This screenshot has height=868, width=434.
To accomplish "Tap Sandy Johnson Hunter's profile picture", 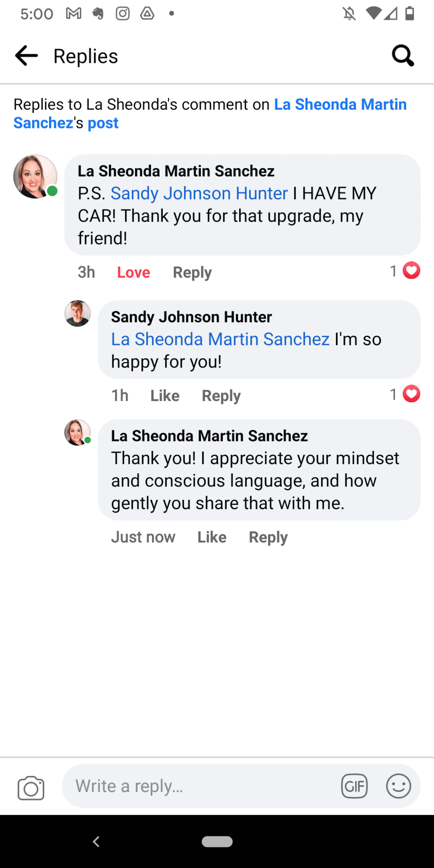I will click(x=78, y=313).
